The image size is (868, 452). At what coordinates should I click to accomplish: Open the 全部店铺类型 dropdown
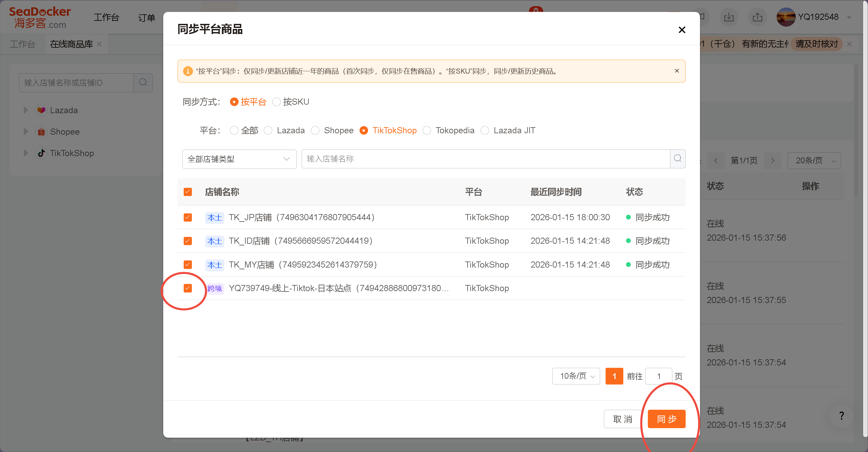point(239,159)
